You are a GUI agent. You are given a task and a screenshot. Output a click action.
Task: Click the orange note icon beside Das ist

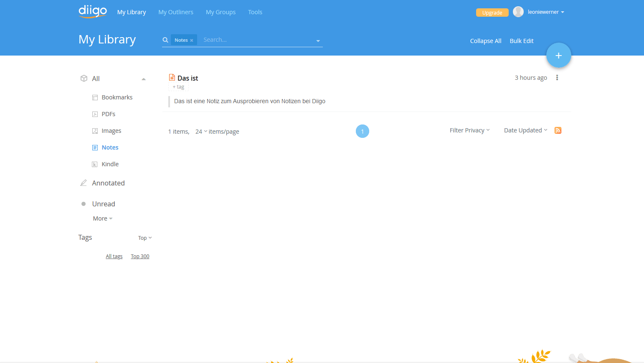172,78
